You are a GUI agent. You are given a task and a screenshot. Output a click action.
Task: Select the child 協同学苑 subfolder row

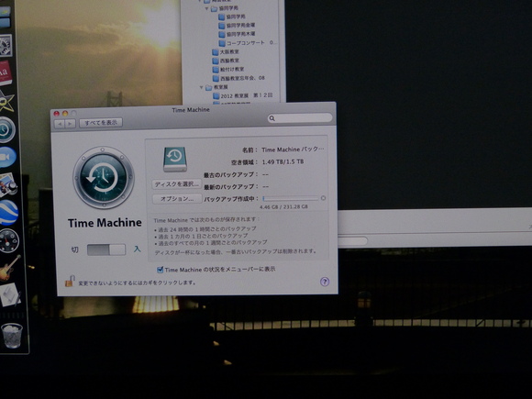point(232,17)
